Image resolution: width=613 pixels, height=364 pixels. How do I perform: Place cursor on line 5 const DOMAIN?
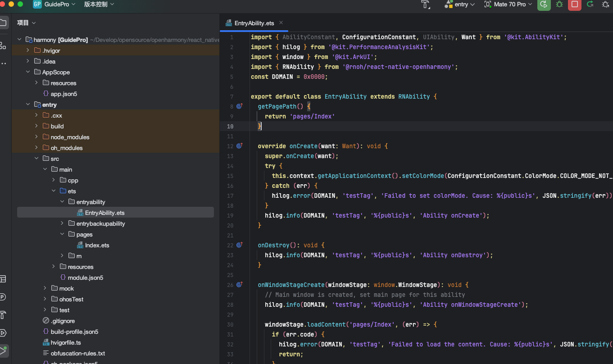[x=289, y=77]
